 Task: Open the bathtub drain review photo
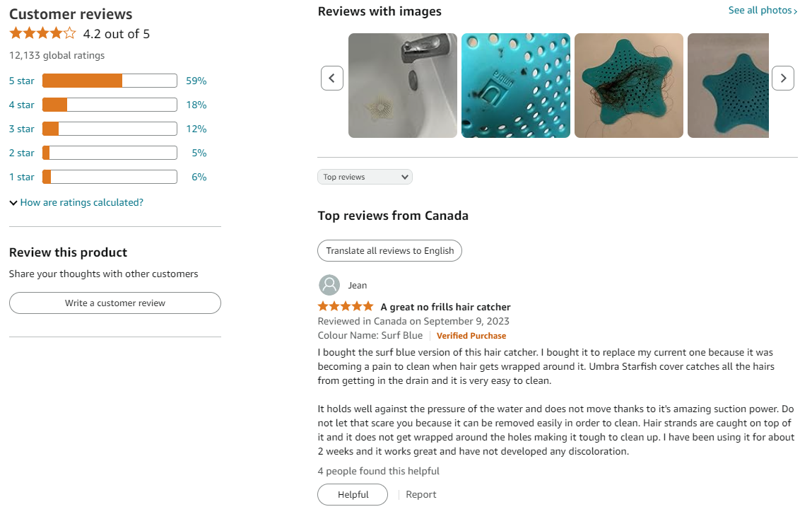(402, 86)
